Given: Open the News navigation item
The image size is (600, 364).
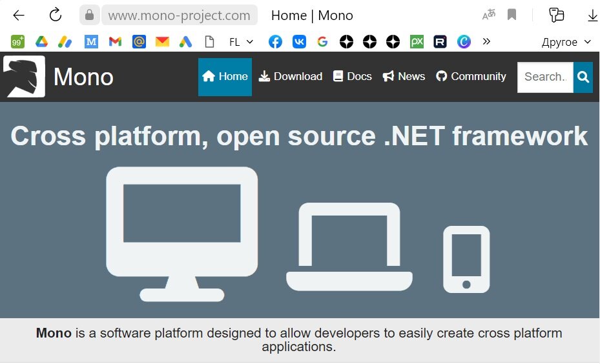Looking at the screenshot, I should pos(404,76).
